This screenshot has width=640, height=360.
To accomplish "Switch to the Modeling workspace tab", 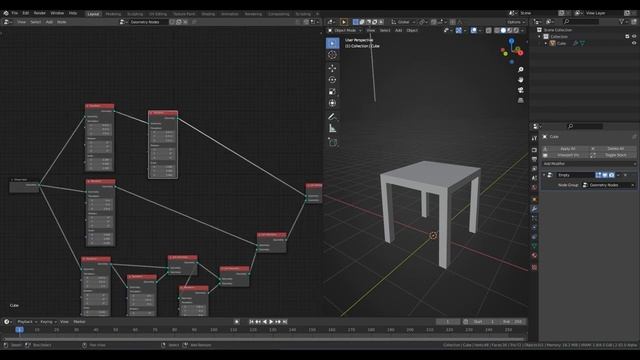I will pos(113,14).
